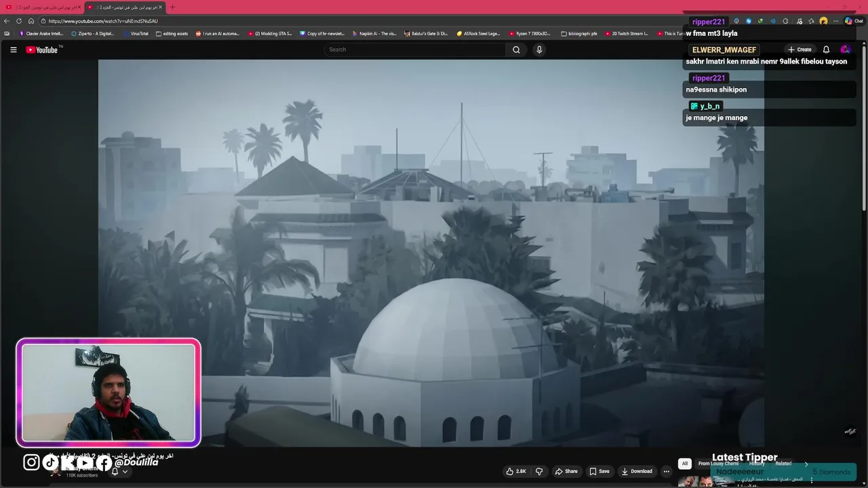Open the Copy of hr-newslet... bookmark
This screenshot has height=488, width=868.
pyautogui.click(x=322, y=33)
